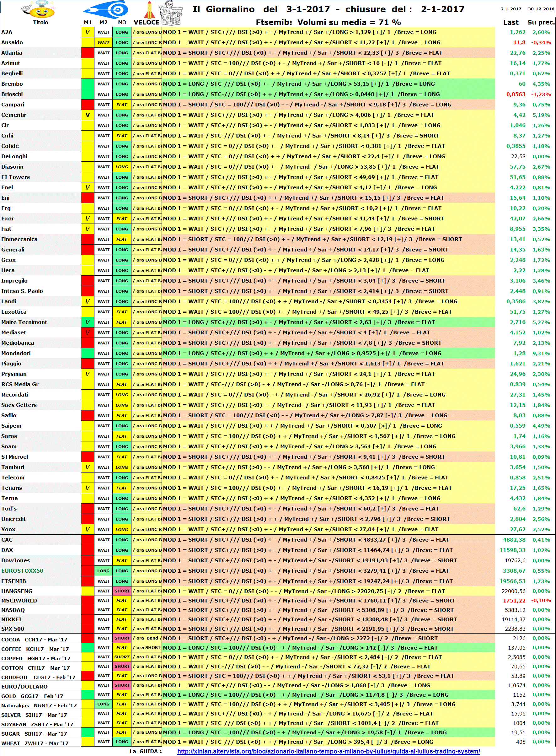
Task: Select the EUROSTOXX50 index name
Action: (x=22, y=570)
